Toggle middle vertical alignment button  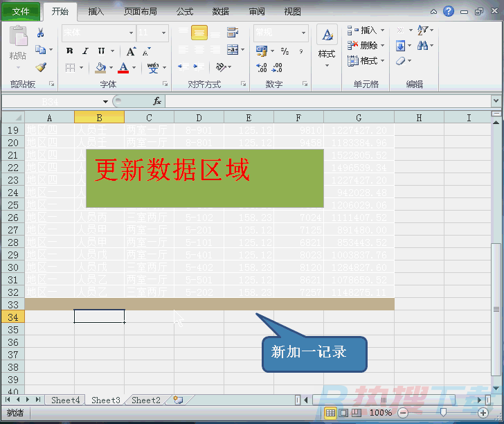click(x=199, y=33)
